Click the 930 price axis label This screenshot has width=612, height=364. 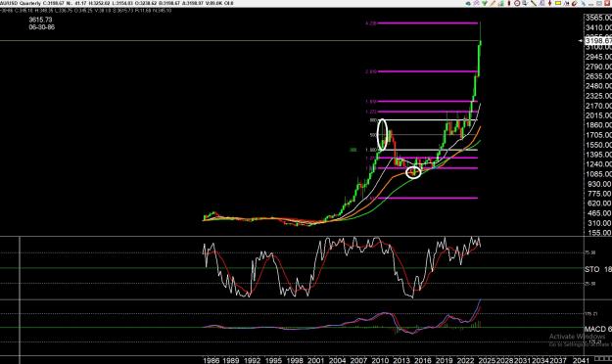click(598, 184)
